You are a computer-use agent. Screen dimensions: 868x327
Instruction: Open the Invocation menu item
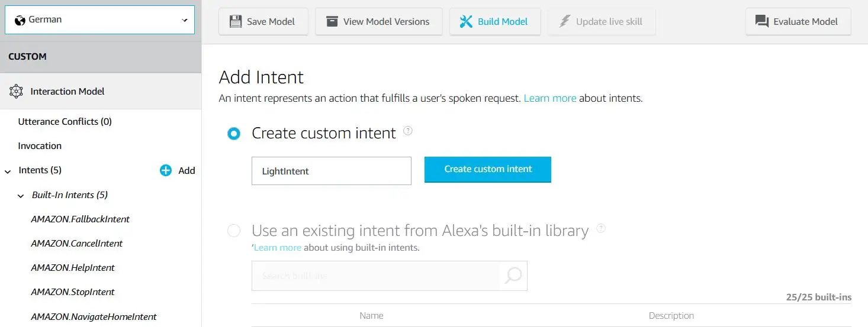[x=40, y=145]
